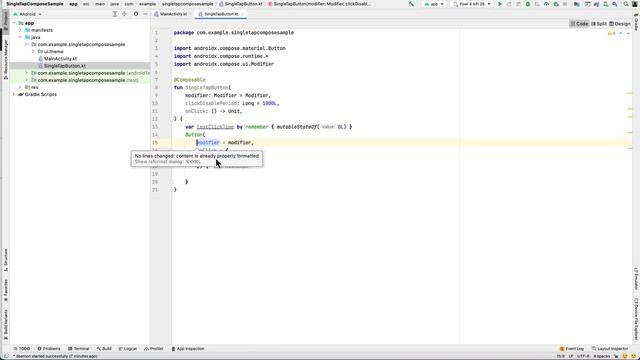Click the singletapcomposesample breadcrumb segment
The width and height of the screenshot is (640, 360).
point(187,4)
